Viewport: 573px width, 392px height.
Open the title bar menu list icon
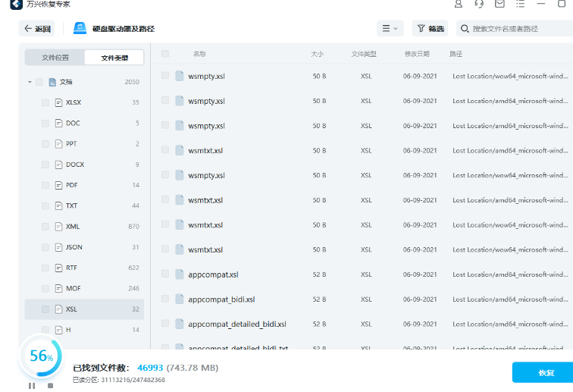(520, 5)
